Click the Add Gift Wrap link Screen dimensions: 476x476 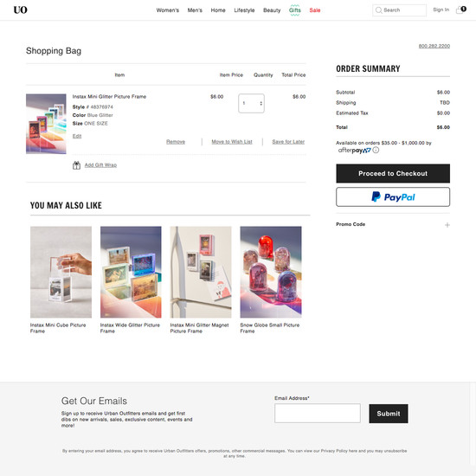point(100,165)
